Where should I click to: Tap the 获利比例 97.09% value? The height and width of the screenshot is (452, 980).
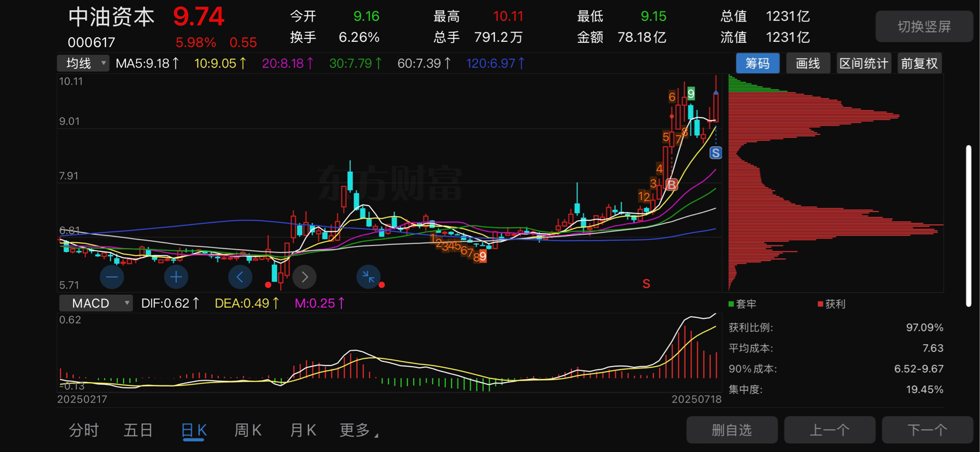click(925, 328)
